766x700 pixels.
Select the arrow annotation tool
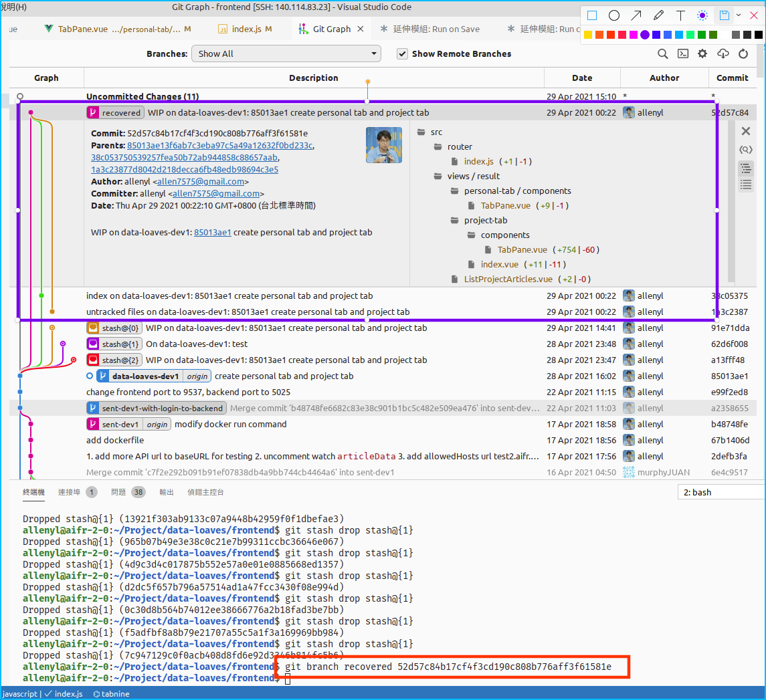(636, 15)
